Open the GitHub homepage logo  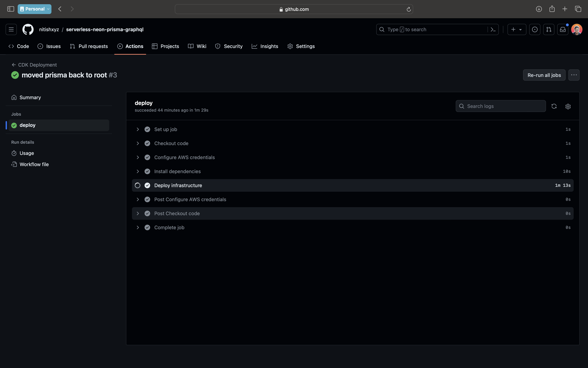point(28,29)
